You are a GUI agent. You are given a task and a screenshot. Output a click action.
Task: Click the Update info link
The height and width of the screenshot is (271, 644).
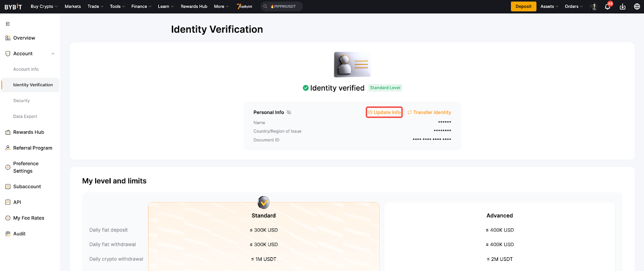pyautogui.click(x=384, y=112)
